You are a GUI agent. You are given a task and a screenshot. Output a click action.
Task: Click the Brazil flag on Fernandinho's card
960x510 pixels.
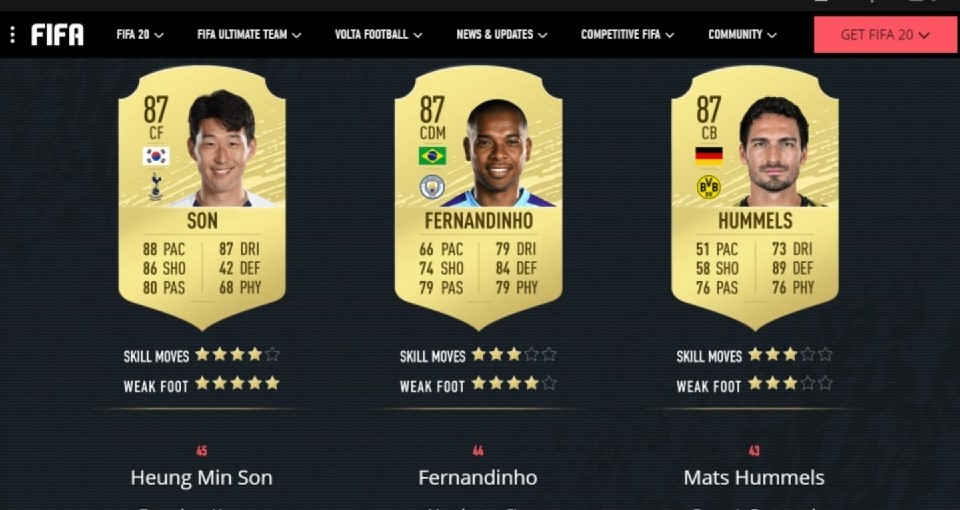tap(432, 156)
